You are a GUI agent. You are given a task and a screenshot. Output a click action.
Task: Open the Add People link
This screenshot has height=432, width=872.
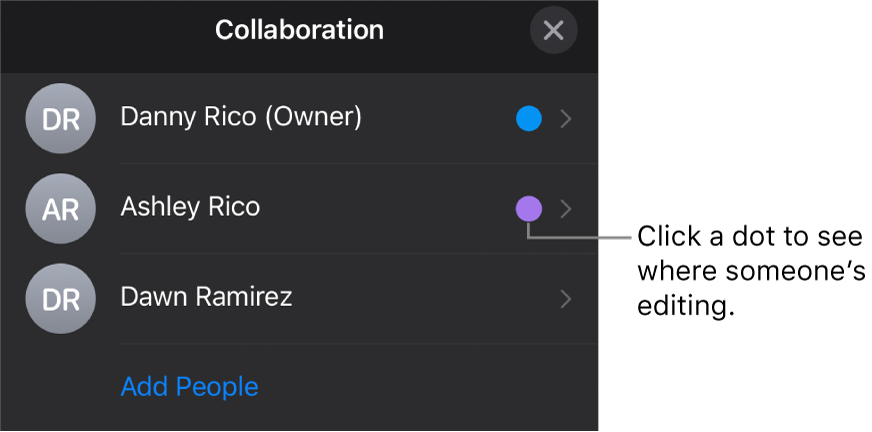190,386
